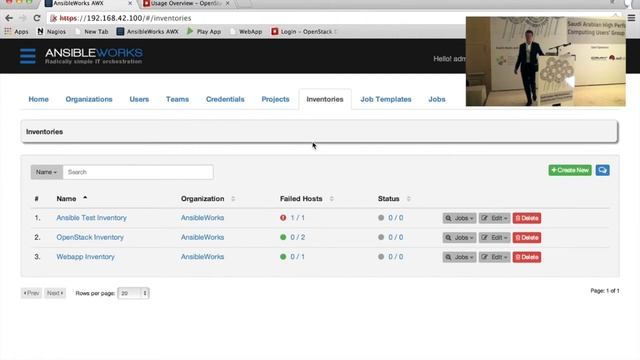This screenshot has height=360, width=640.
Task: Click the 'Page: 1 of 1' indicator
Action: 605,291
